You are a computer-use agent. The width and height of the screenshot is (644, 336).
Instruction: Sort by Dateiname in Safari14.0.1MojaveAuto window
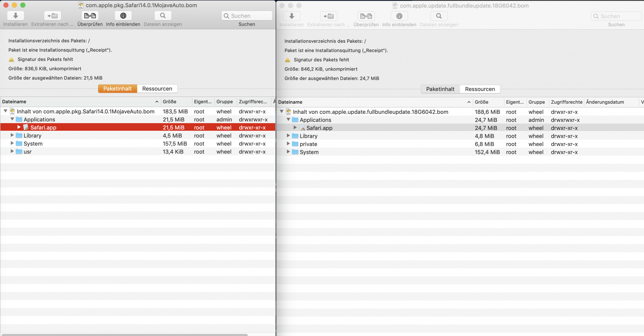pyautogui.click(x=80, y=102)
